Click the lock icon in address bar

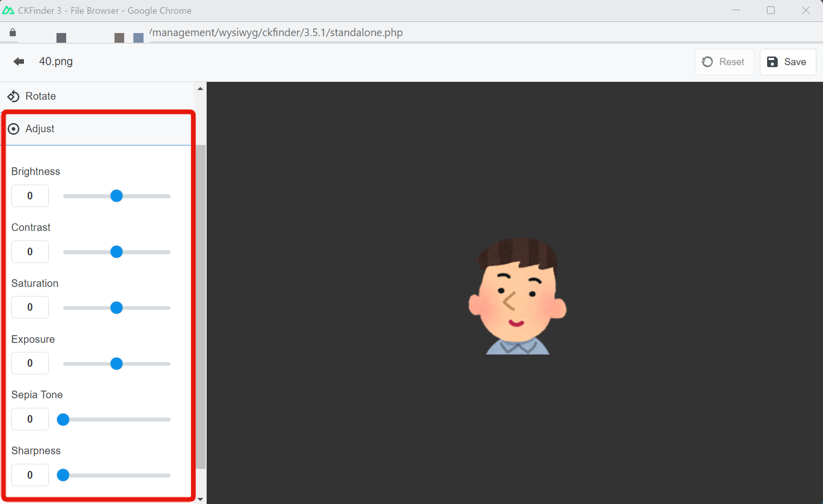[x=13, y=33]
